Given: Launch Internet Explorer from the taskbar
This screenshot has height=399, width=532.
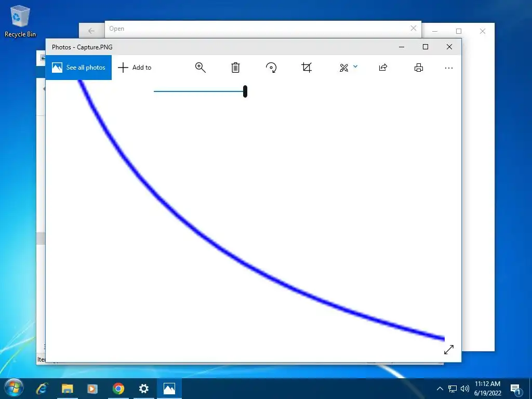Looking at the screenshot, I should click(42, 389).
